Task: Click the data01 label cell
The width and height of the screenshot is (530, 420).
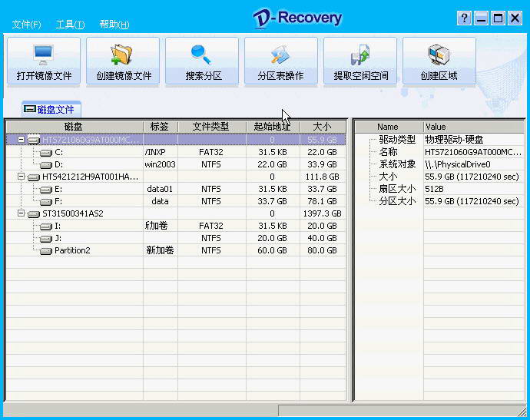Action: coord(160,189)
